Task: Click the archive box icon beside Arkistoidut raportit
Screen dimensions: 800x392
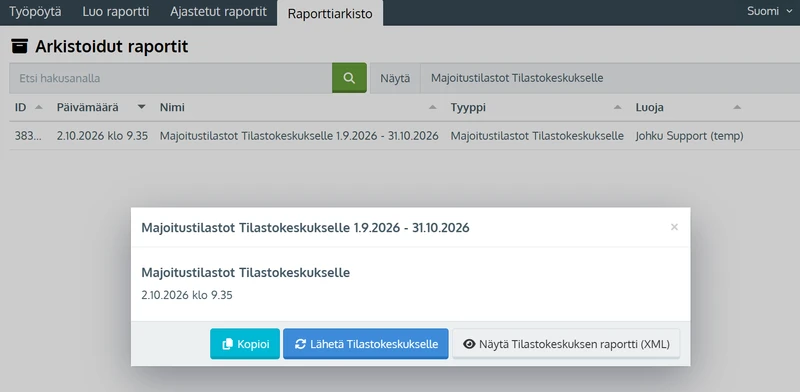Action: tap(19, 46)
